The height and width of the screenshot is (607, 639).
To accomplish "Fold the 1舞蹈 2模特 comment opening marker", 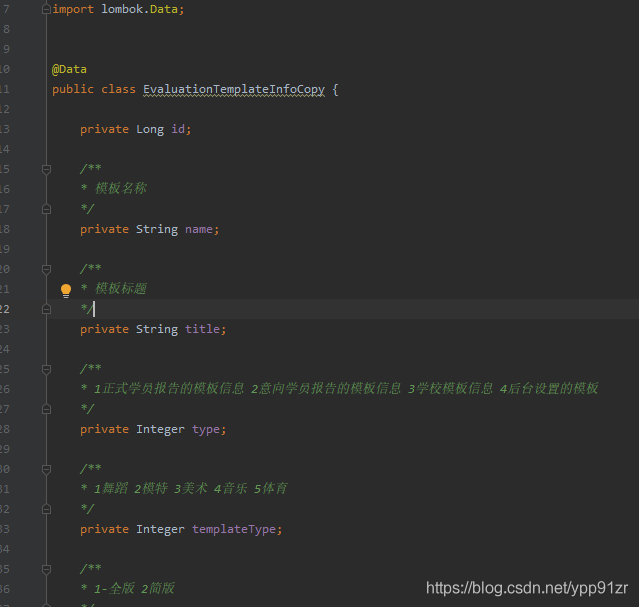I will 46,469.
